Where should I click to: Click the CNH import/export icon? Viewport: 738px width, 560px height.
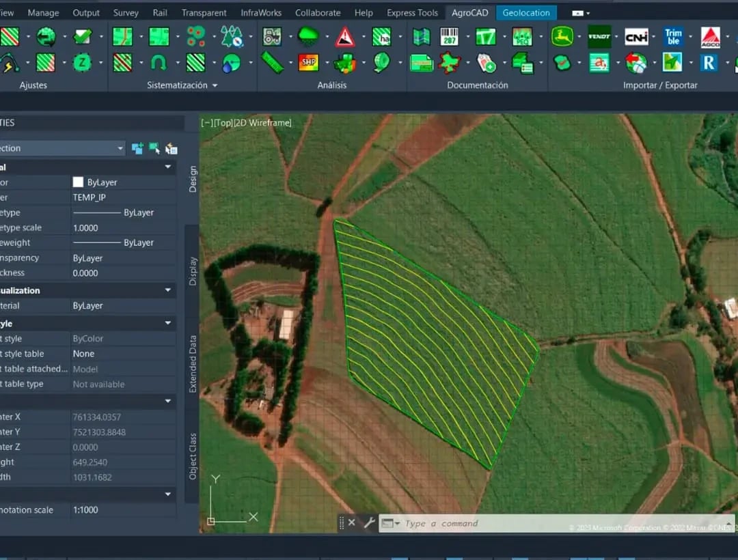click(636, 37)
